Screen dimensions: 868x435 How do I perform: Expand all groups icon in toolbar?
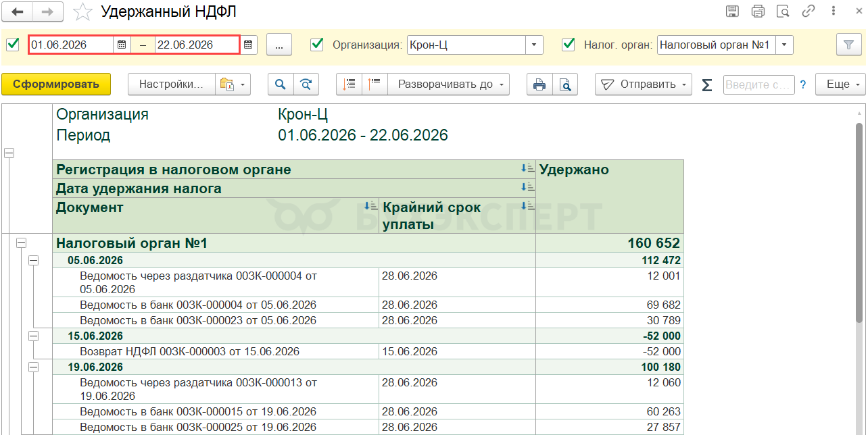(x=375, y=84)
